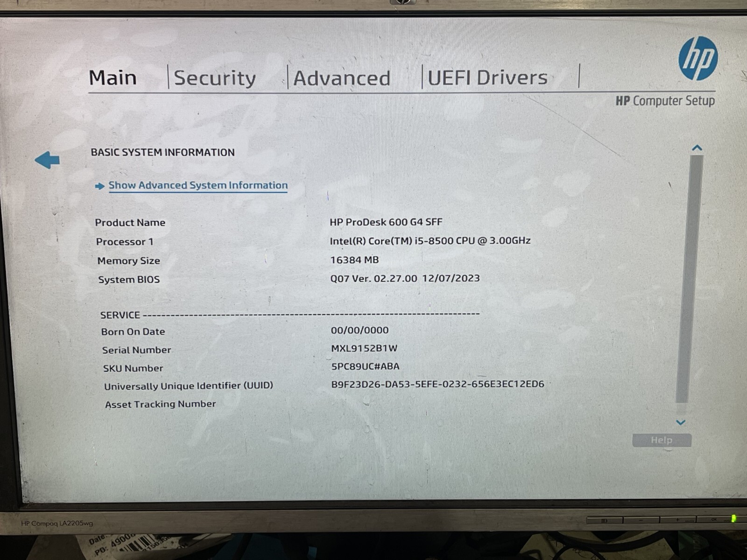Screen dimensions: 747x560
Task: Switch to the Advanced tab
Action: click(x=342, y=78)
